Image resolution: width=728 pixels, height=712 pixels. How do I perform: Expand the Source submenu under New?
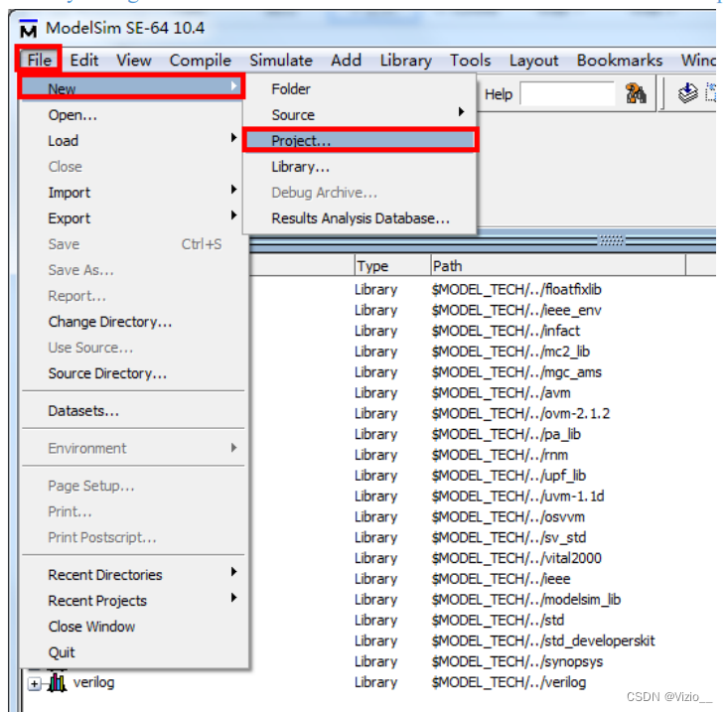[360, 114]
